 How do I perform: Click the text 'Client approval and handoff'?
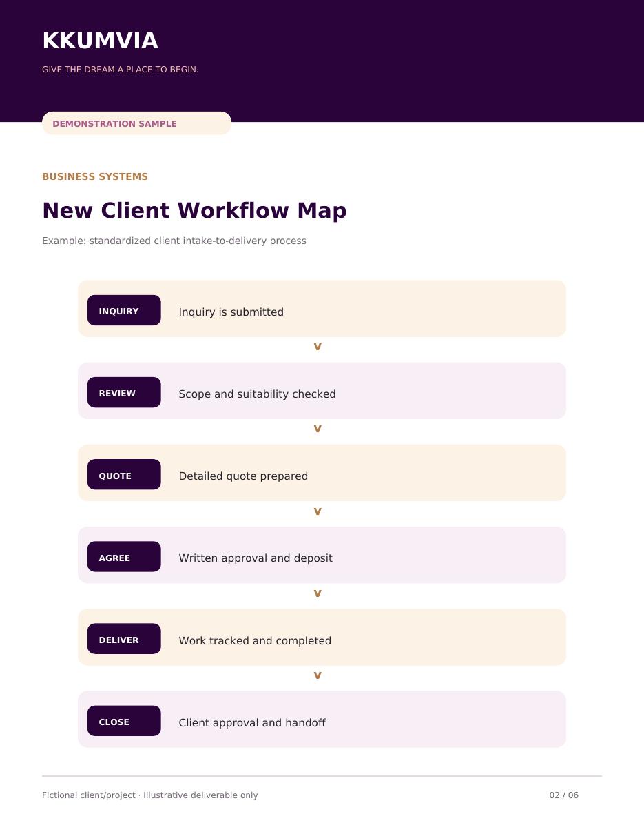pos(252,723)
